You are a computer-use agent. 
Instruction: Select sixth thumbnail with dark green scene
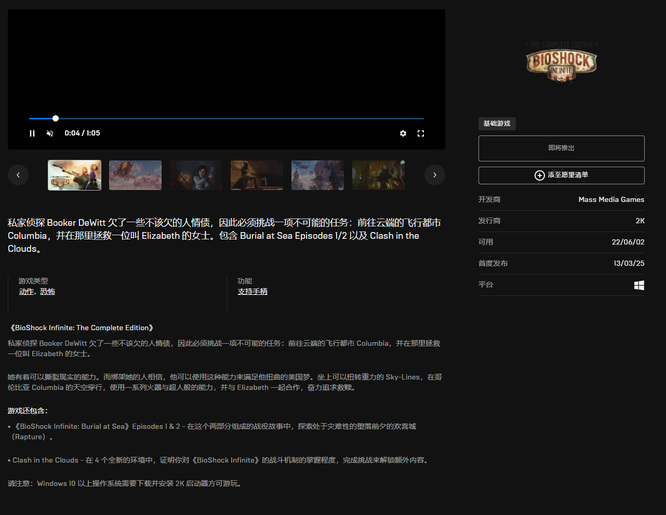click(378, 175)
